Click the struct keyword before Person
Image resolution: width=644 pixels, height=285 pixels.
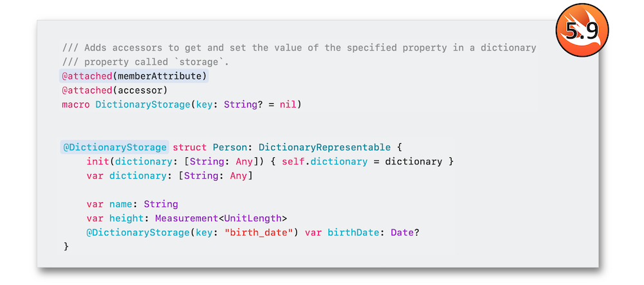(190, 147)
